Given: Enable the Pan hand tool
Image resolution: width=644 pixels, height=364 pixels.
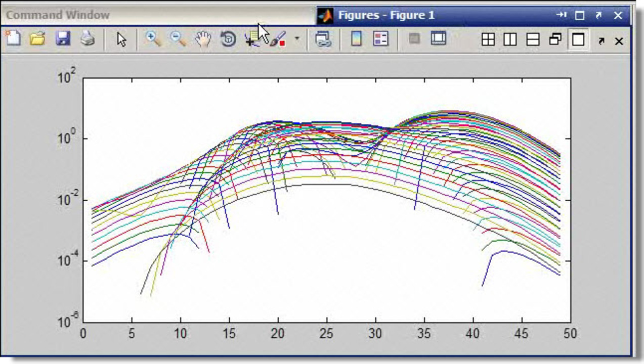Looking at the screenshot, I should (x=203, y=38).
